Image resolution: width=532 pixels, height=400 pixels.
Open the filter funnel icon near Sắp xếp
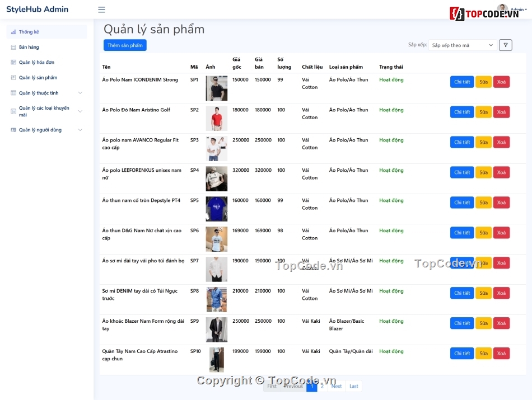click(x=506, y=45)
